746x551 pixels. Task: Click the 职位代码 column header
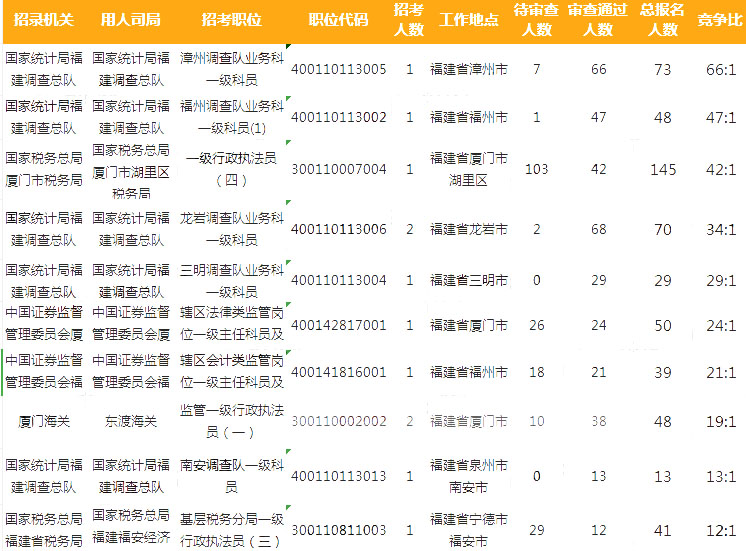(338, 20)
